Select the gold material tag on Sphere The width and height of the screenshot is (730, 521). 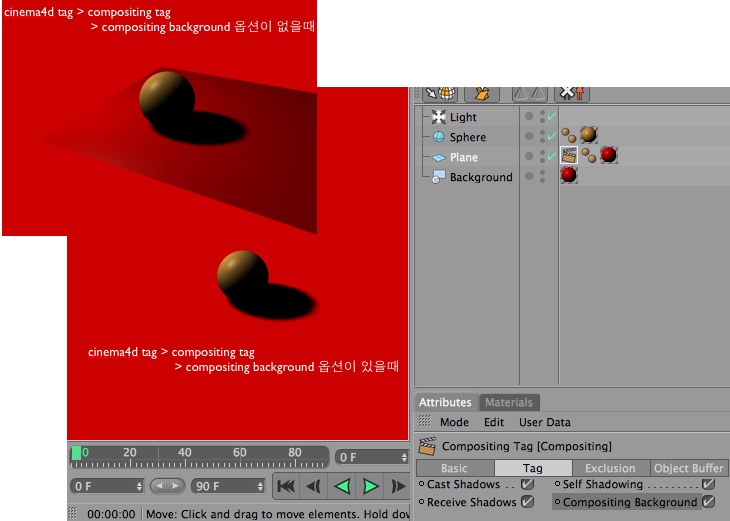coord(588,135)
